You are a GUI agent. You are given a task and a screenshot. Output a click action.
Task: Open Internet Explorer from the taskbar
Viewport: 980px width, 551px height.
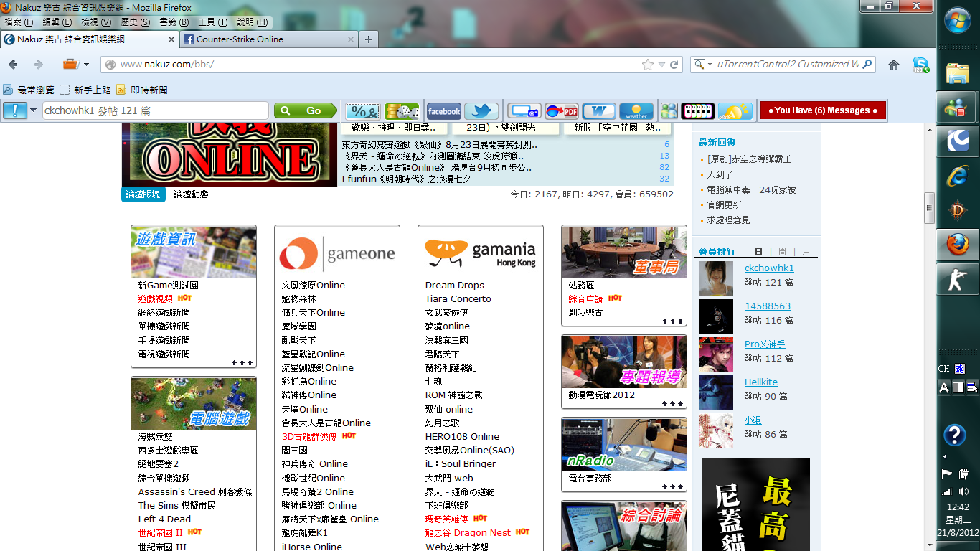coord(958,176)
